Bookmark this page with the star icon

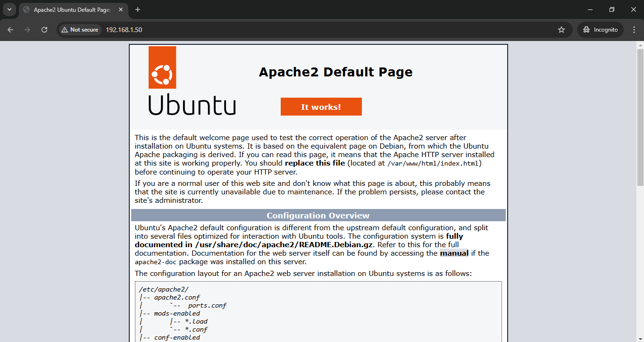561,30
